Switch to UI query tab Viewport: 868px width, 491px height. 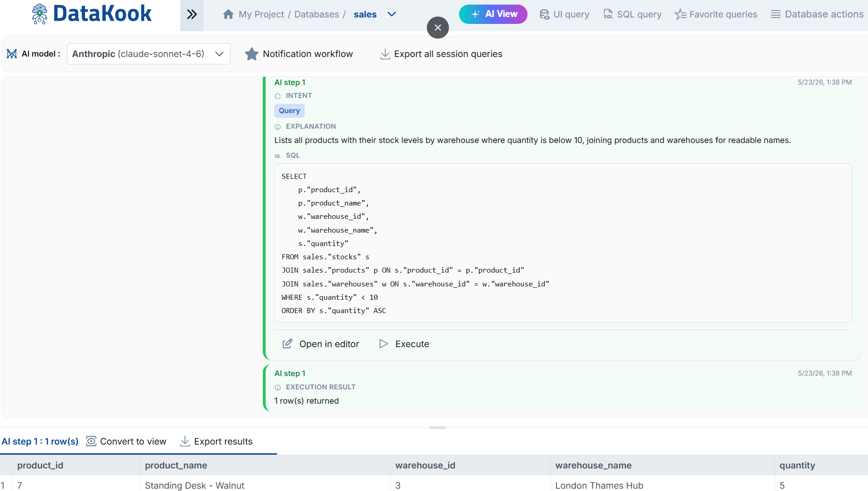(564, 14)
